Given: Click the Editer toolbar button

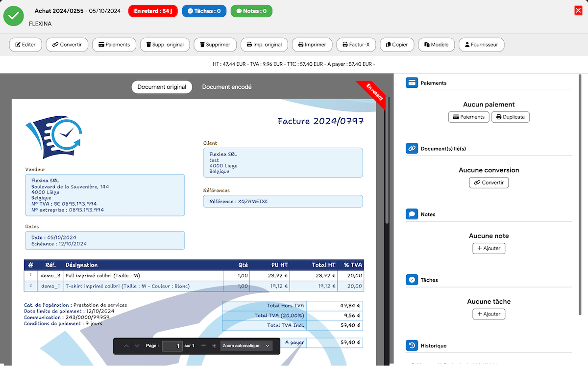Looking at the screenshot, I should click(x=25, y=44).
